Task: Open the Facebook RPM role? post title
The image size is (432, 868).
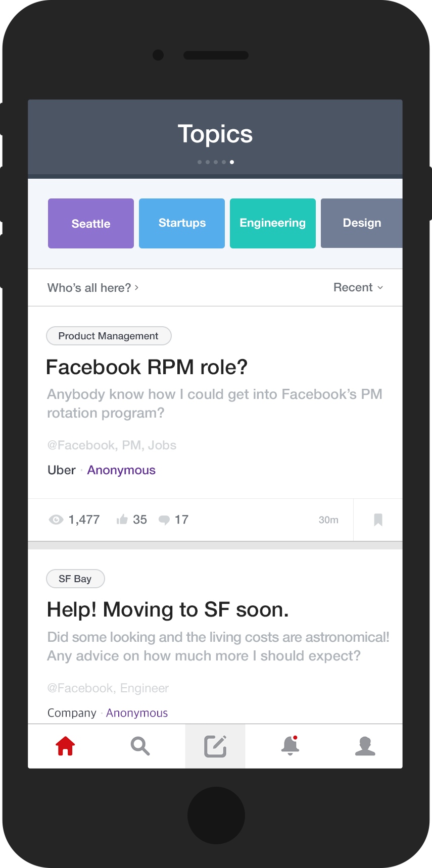Action: coord(147,367)
